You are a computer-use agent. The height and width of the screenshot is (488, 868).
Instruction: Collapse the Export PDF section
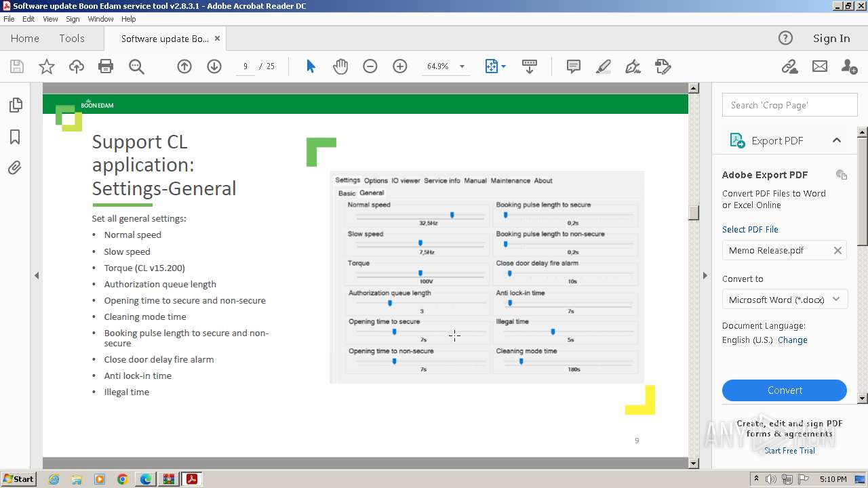tap(837, 140)
